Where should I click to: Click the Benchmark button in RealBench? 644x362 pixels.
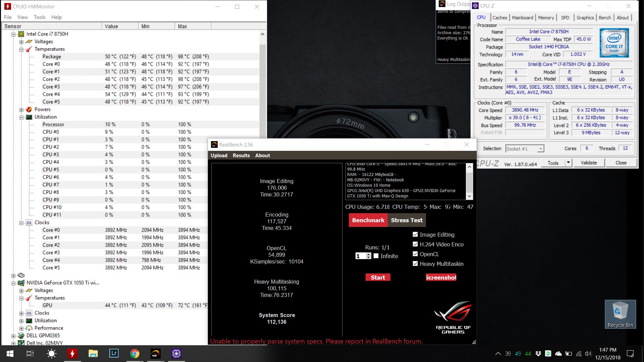coord(368,220)
